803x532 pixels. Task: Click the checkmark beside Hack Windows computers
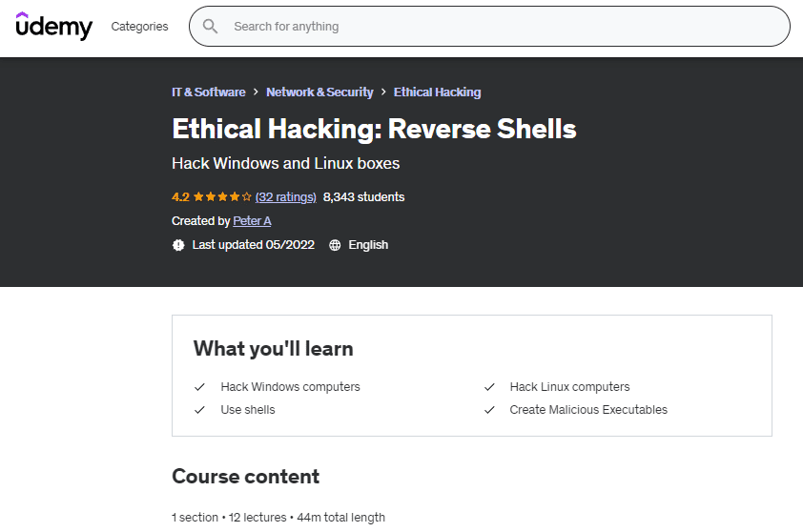click(200, 387)
